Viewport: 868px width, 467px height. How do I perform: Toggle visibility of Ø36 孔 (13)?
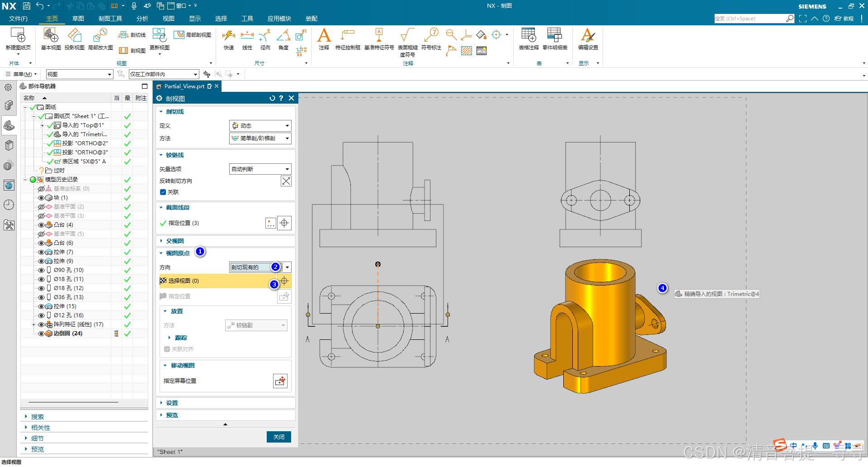[42, 297]
